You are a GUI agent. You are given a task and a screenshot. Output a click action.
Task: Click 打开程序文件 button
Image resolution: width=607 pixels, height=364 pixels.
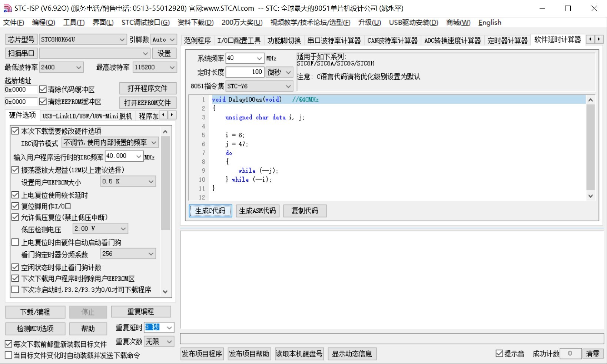148,88
